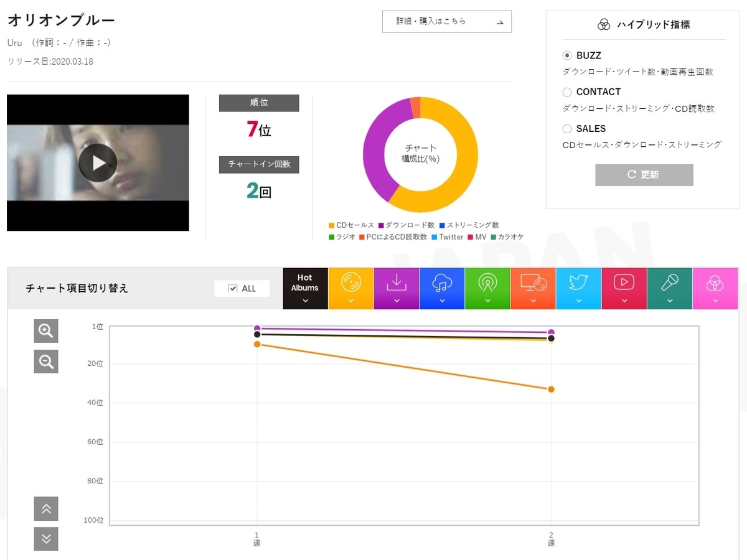747x560 pixels.
Task: Click the 2回 chart-in count
Action: 259,190
